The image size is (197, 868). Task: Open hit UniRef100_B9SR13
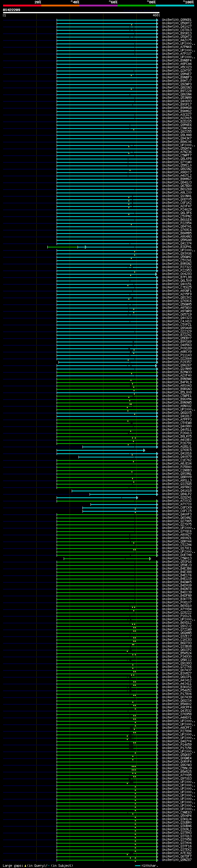click(177, 33)
